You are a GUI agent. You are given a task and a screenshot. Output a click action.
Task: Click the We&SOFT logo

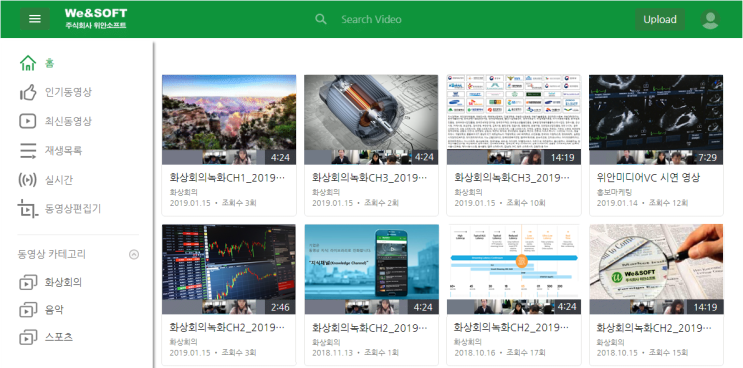(x=96, y=18)
